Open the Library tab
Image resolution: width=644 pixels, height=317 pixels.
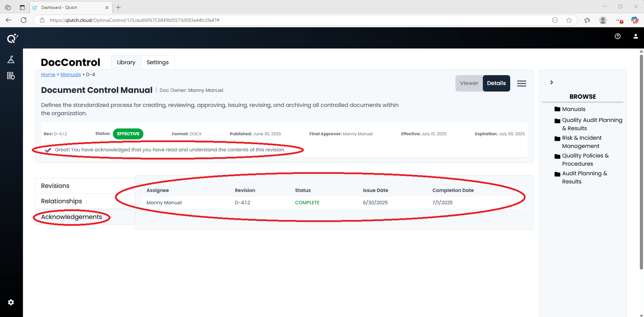126,62
